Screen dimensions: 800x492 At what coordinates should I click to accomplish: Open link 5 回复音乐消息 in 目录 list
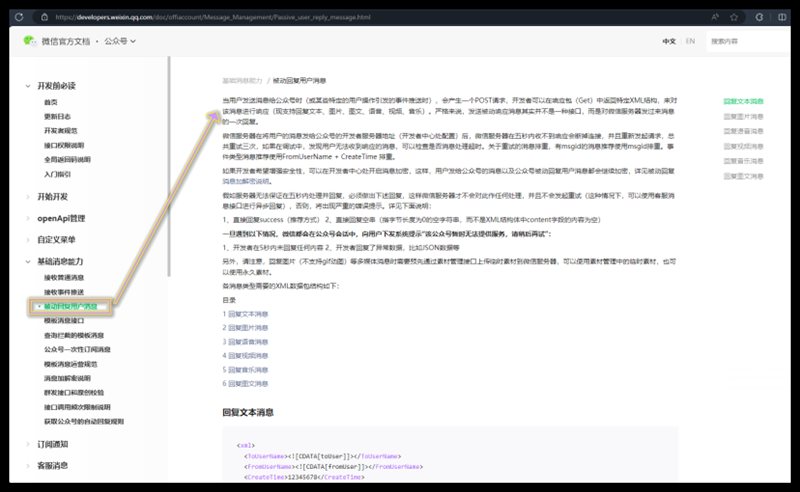tap(245, 370)
